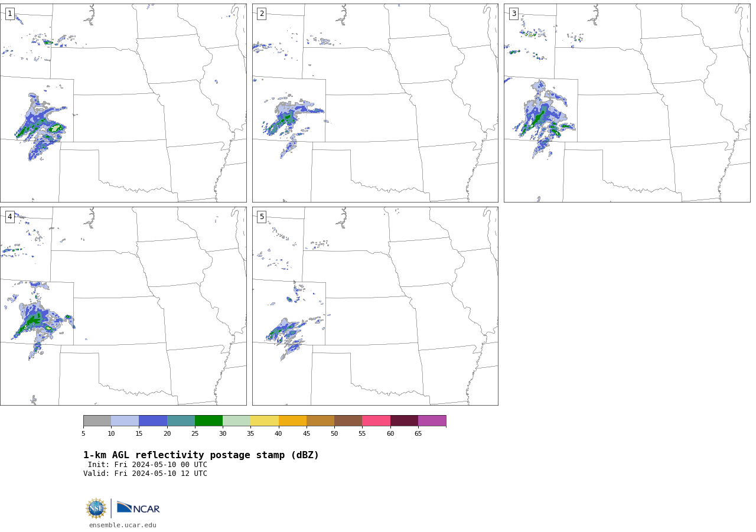This screenshot has width=756, height=532.
Task: Open ensemble member 2 postage stamp map
Action: (375, 103)
